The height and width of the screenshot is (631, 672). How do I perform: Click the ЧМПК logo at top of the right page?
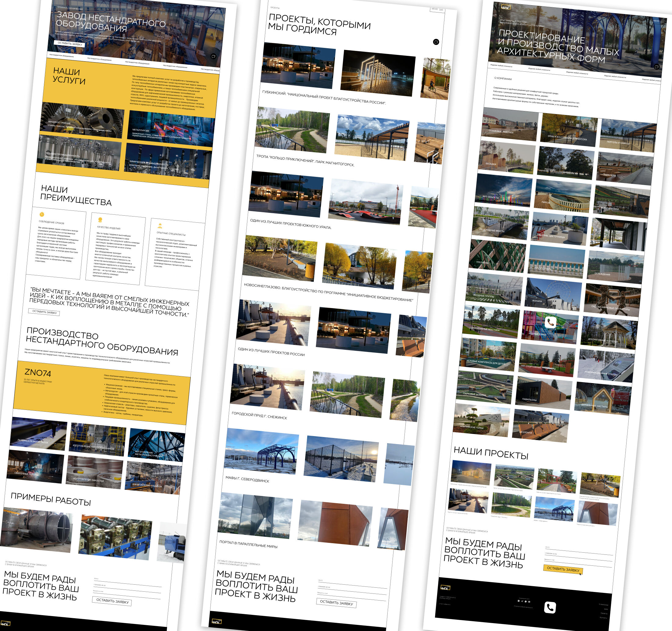pyautogui.click(x=506, y=7)
